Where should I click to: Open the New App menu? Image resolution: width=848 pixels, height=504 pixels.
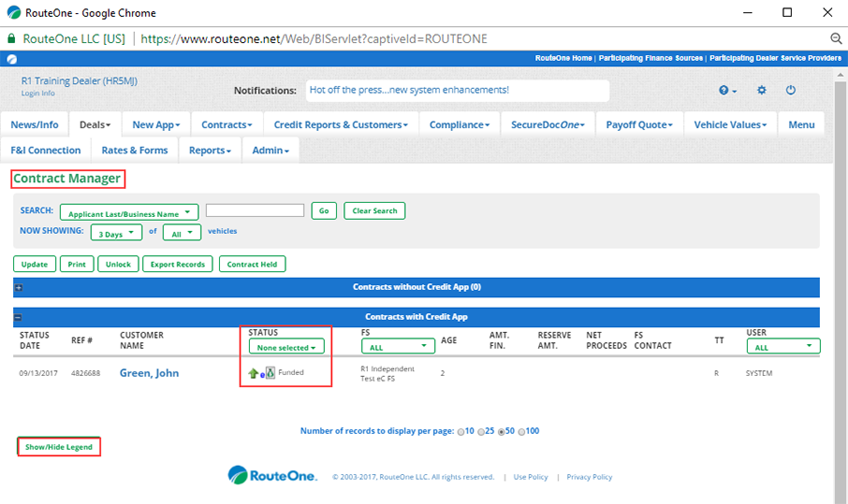156,124
